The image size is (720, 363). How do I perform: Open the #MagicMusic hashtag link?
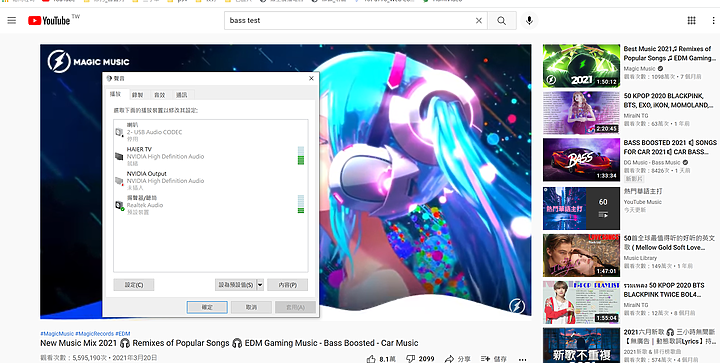coord(57,334)
